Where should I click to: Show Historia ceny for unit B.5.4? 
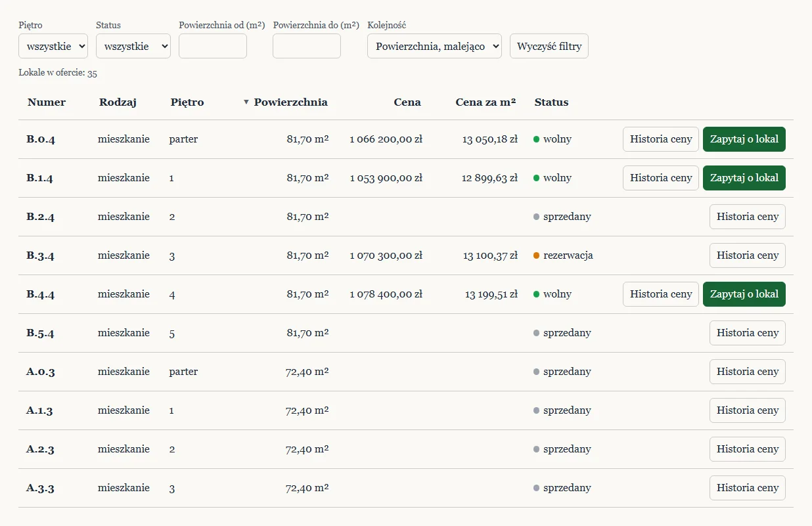click(748, 333)
